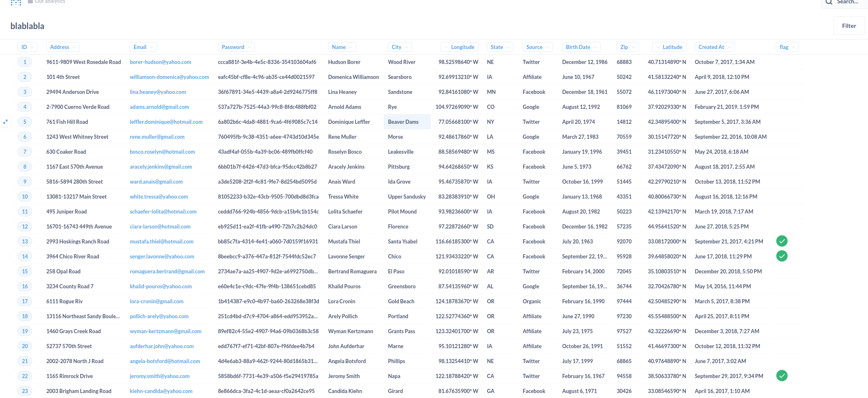Image resolution: width=868 pixels, height=398 pixels.
Task: Click the sort chevron beside the Longitude header
Action: point(445,47)
